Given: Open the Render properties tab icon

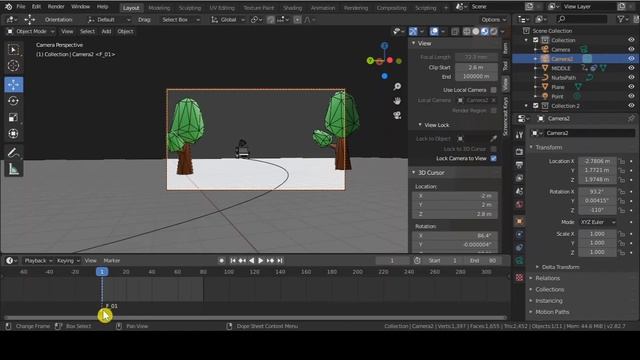Looking at the screenshot, I should pyautogui.click(x=519, y=152).
